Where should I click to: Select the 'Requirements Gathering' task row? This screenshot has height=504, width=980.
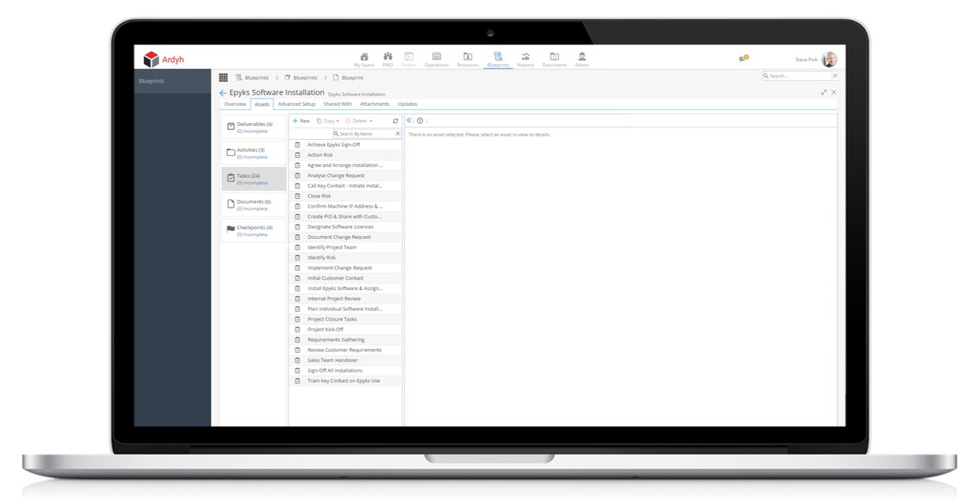(345, 340)
